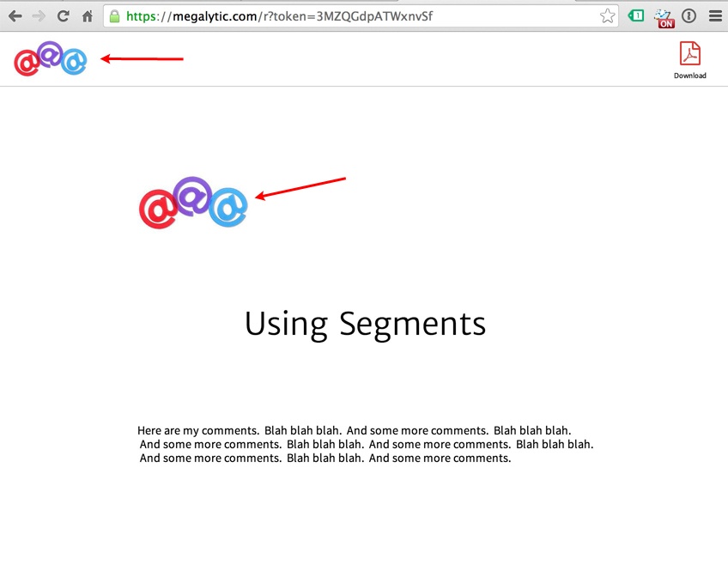Click the ON browser extension icon
This screenshot has height=565, width=728.
664,15
